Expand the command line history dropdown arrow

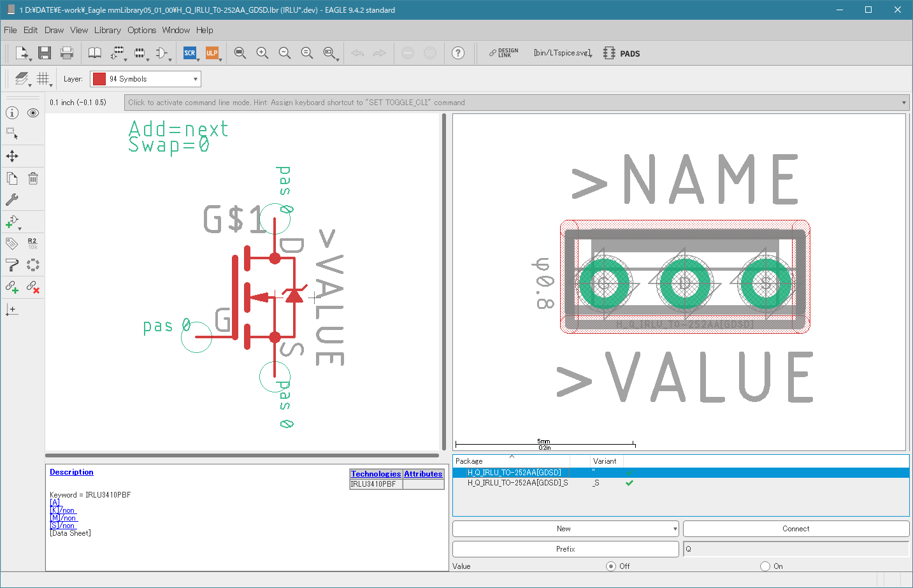point(903,103)
